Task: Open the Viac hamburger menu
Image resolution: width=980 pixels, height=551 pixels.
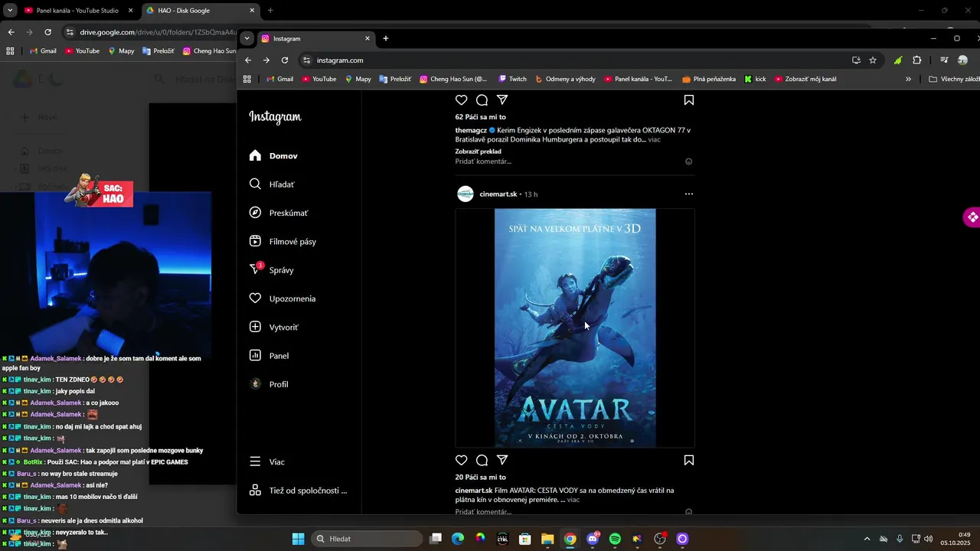Action: pos(267,462)
